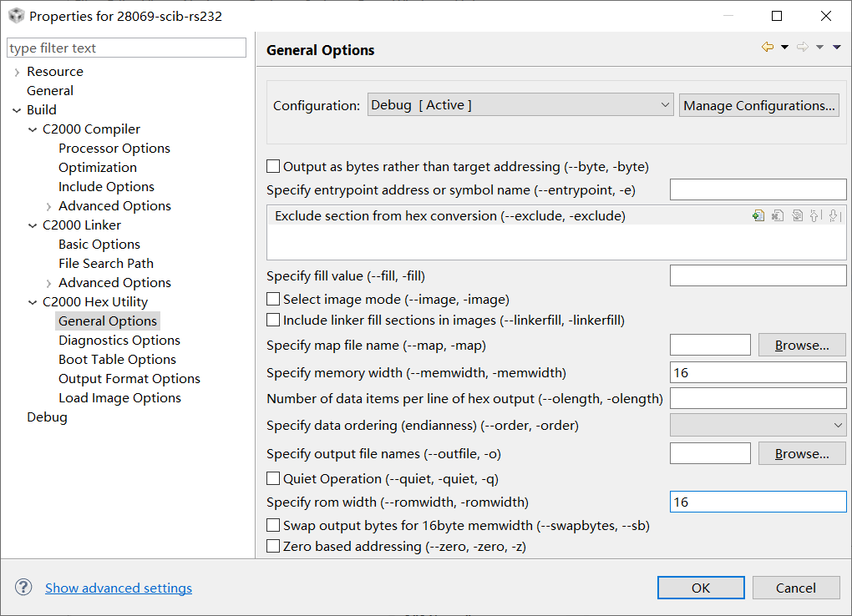852x616 pixels.
Task: Enable Output as bytes rather than target addressing
Action: tap(272, 166)
